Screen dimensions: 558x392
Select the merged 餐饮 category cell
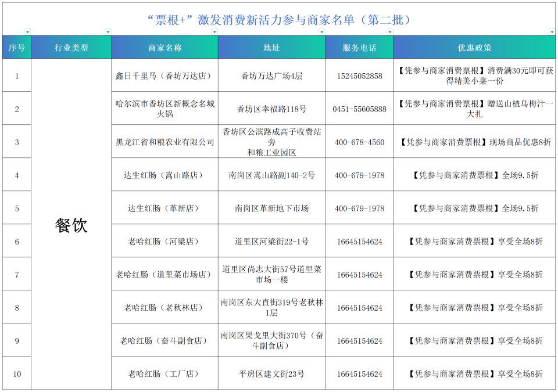[71, 224]
